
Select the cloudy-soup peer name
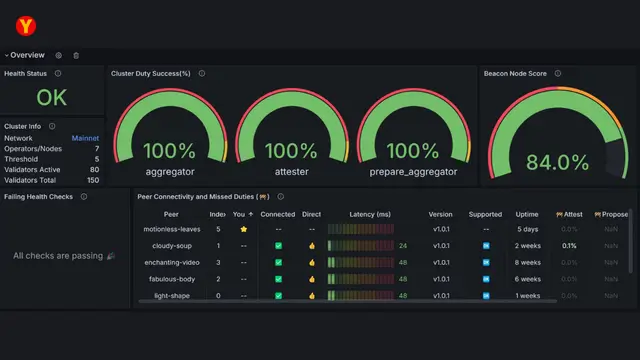pyautogui.click(x=172, y=246)
